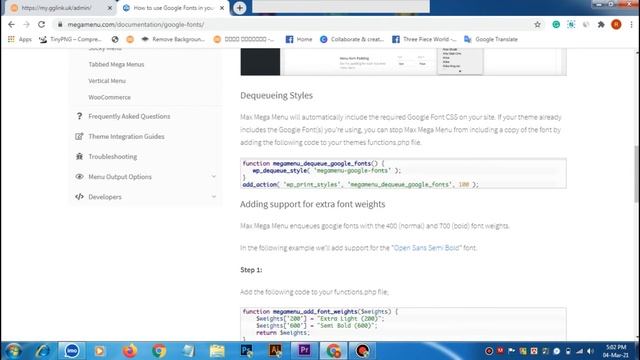Viewport: 640px width, 360px height.
Task: Open the Google Translate bookmark
Action: 491,39
